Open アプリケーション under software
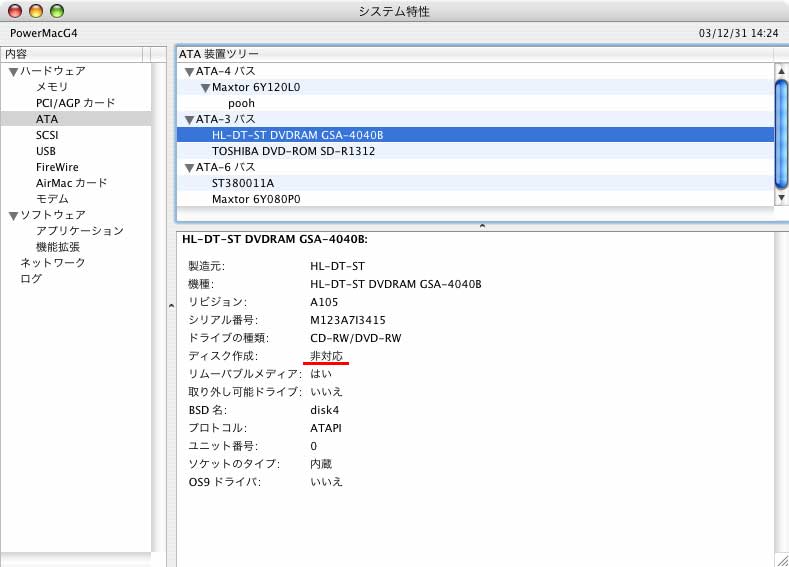 [x=79, y=231]
